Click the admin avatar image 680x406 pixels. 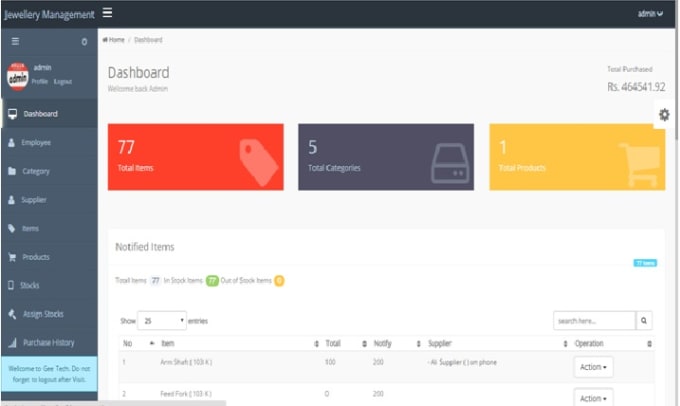(18, 76)
